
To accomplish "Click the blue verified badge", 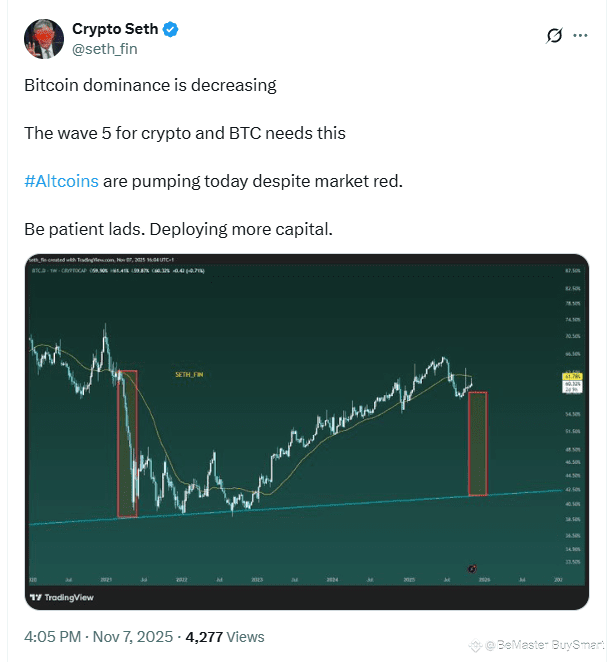I will click(171, 29).
